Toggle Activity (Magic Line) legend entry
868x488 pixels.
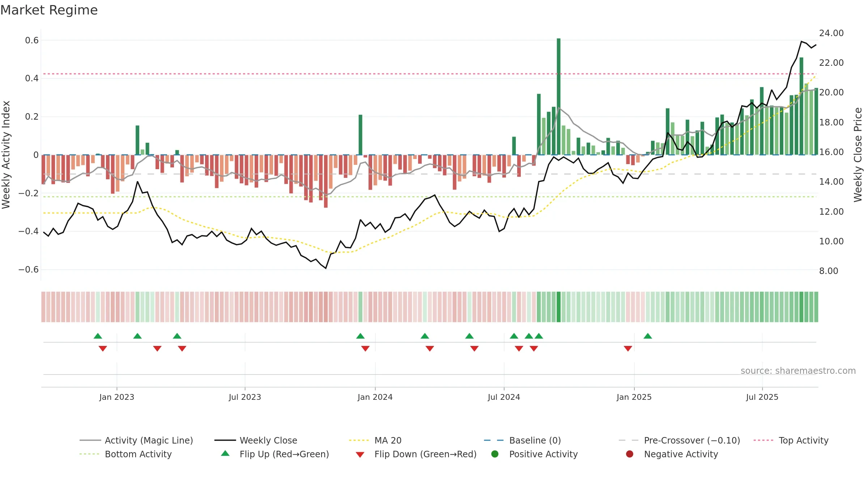point(136,440)
